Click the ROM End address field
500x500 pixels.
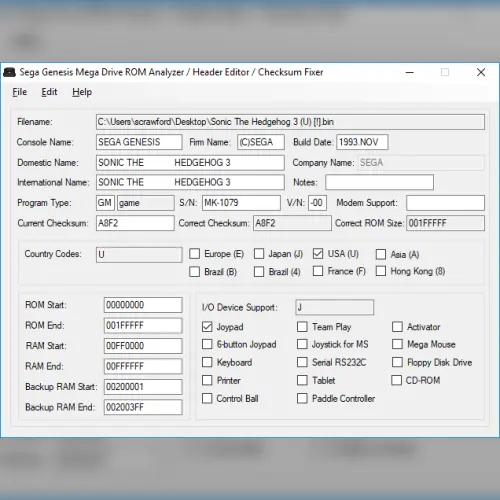[x=143, y=326]
